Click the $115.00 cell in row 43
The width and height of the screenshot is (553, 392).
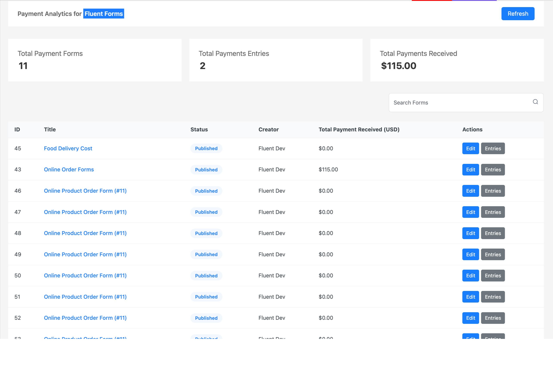328,169
